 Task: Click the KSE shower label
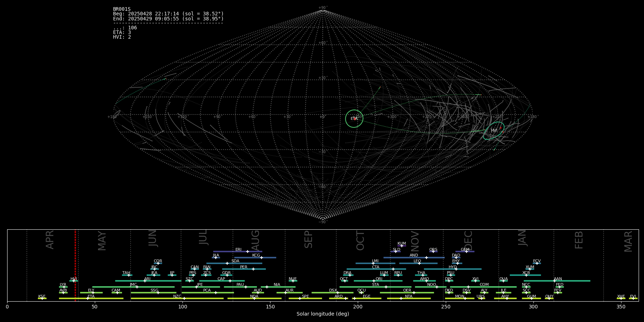pyautogui.click(x=42, y=297)
